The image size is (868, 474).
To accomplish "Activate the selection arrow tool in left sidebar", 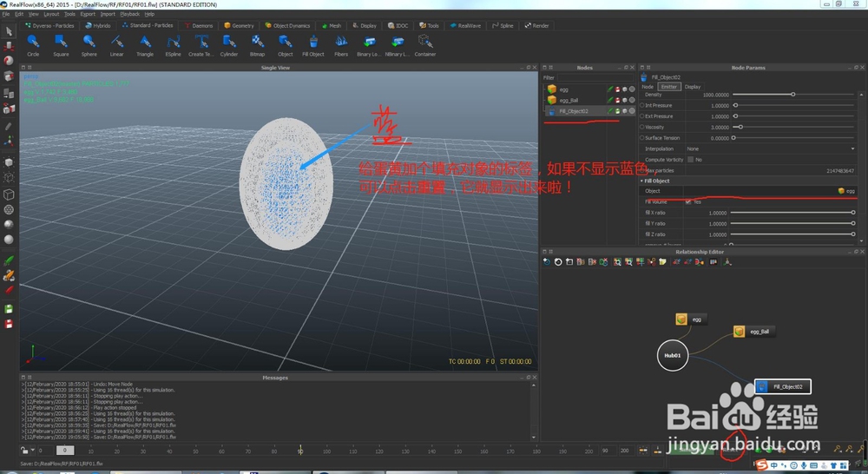I will 9,31.
